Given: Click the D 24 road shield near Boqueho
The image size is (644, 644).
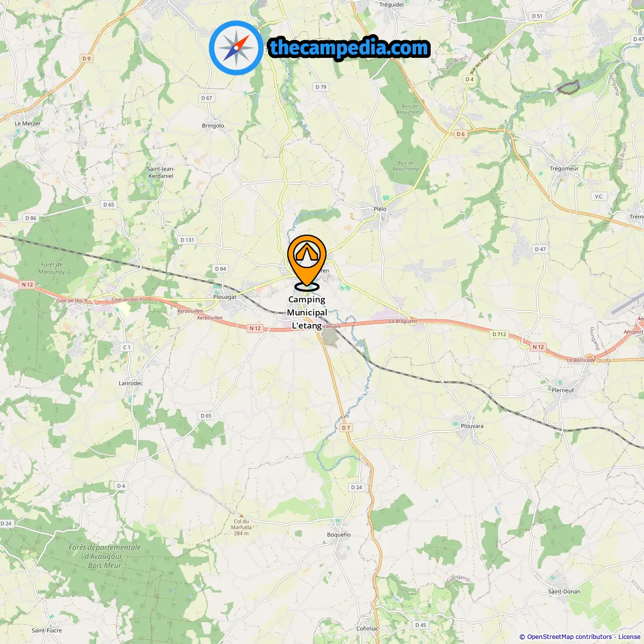Looking at the screenshot, I should (356, 488).
